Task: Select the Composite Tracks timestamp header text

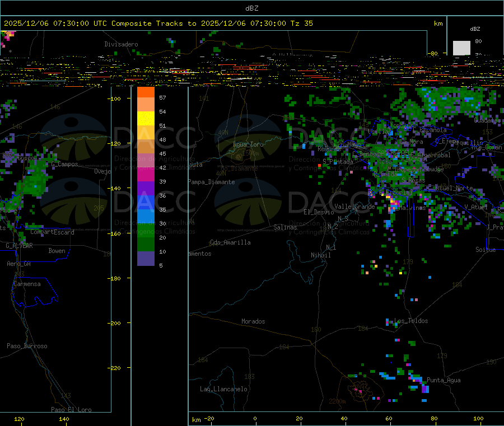Action: [158, 24]
